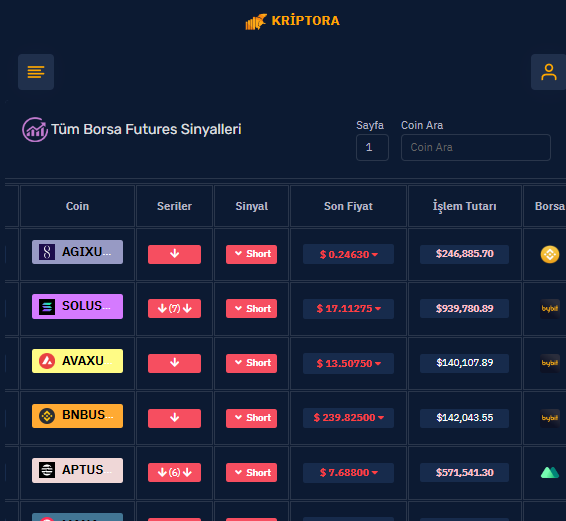Click the İşlem Tutarı column header

click(x=465, y=206)
